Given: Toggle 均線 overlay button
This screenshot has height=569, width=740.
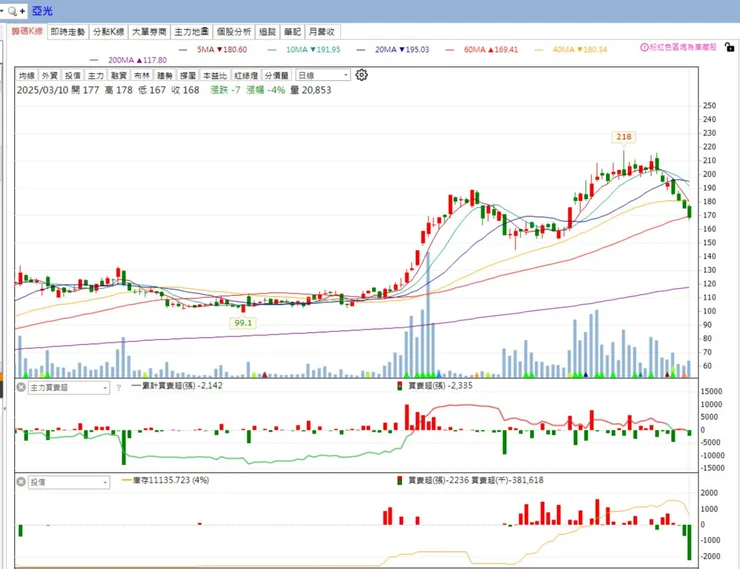Looking at the screenshot, I should 27,75.
